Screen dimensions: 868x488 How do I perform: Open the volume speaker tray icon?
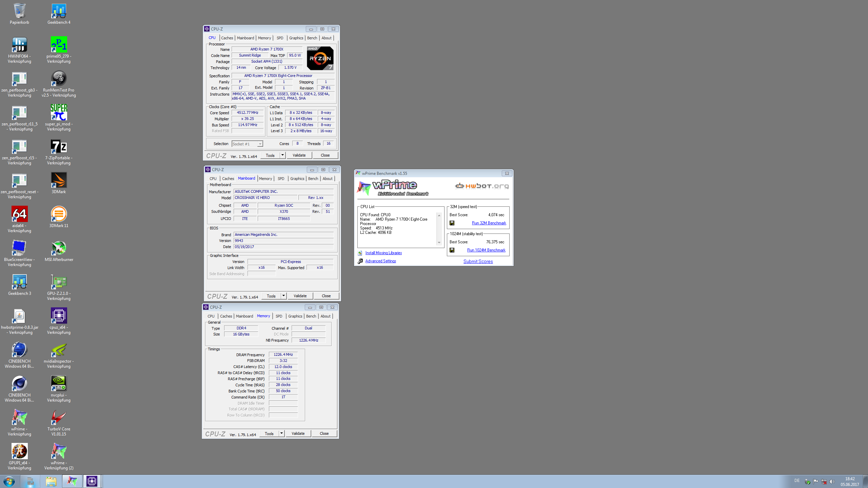point(832,482)
